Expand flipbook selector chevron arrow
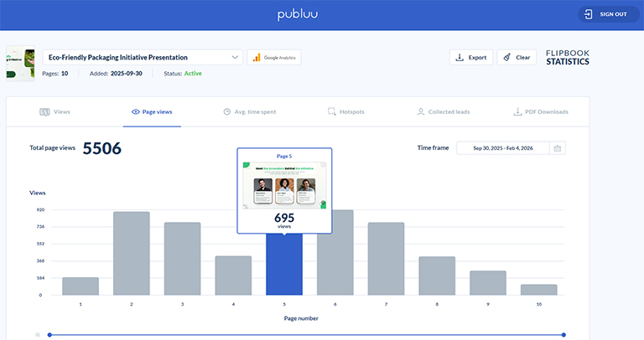Image resolution: width=644 pixels, height=340 pixels. pos(235,58)
